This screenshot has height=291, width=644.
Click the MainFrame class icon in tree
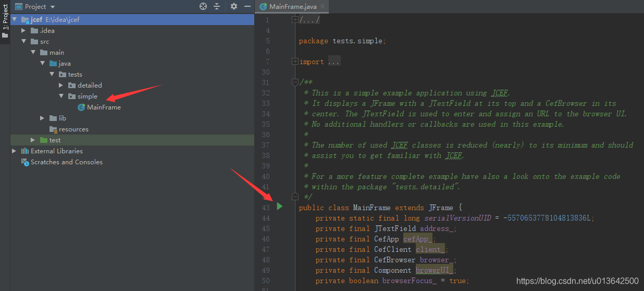click(x=81, y=107)
